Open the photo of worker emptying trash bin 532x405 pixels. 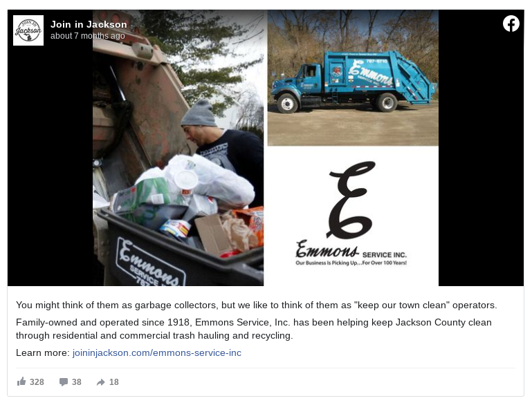click(178, 148)
